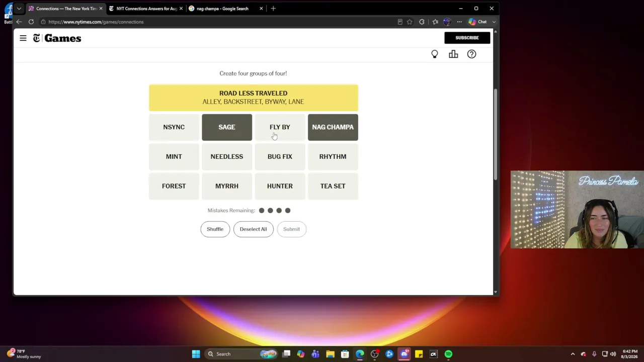Viewport: 644px width, 362px height.
Task: Open the reader view icon in address bar
Action: [x=400, y=22]
